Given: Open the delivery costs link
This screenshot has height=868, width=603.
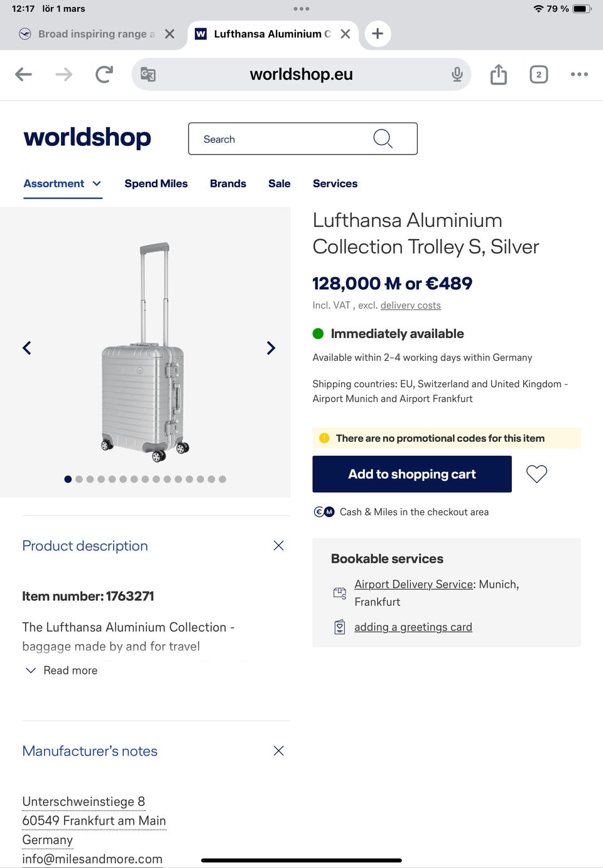Looking at the screenshot, I should click(x=411, y=305).
